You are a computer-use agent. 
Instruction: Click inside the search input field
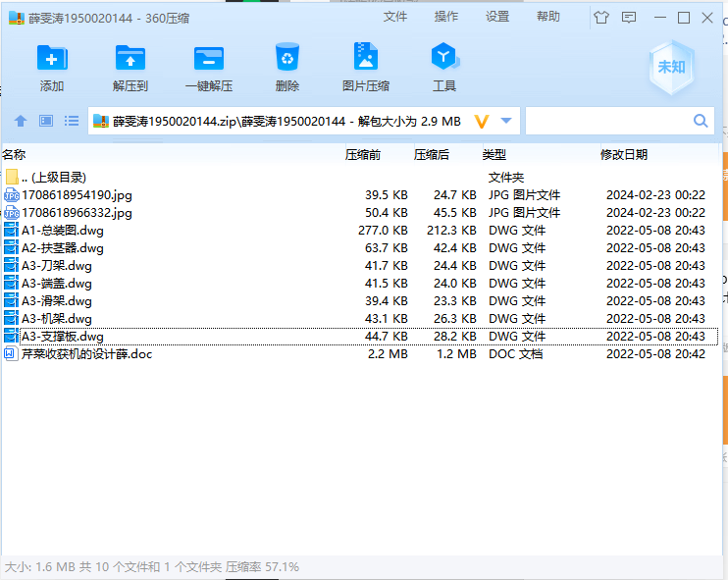[x=608, y=121]
